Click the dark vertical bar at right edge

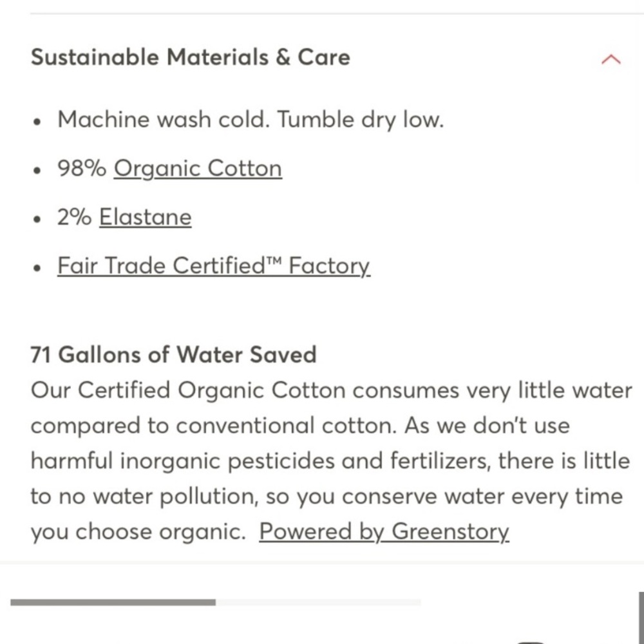pos(641,618)
